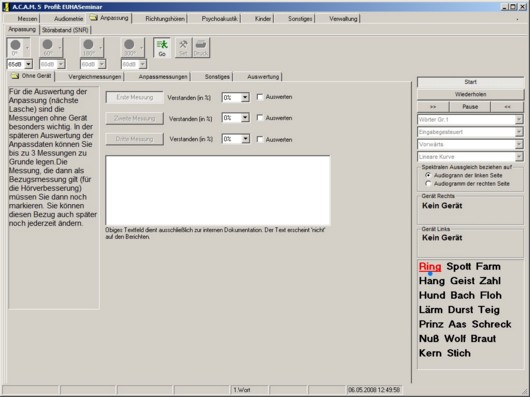Click the folder icon on Anpassung tab

(94, 18)
